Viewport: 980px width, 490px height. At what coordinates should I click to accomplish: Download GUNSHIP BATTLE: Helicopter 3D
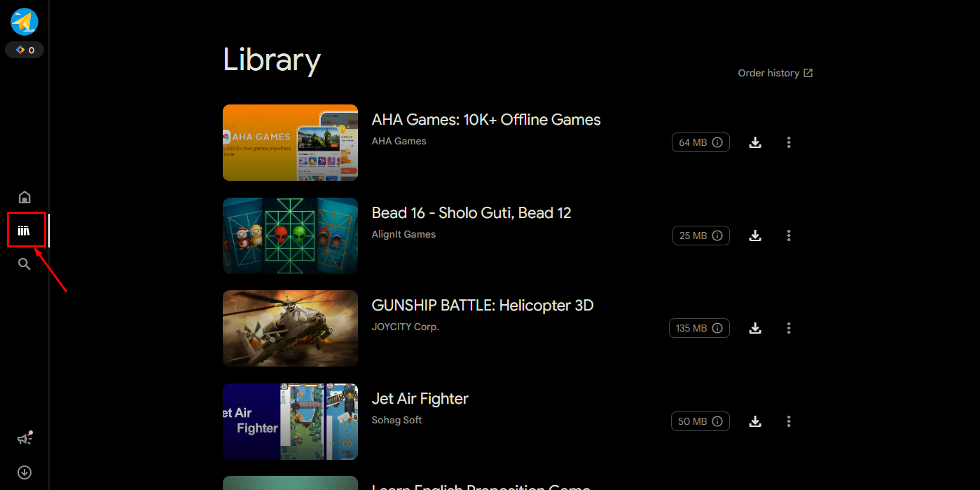[755, 328]
